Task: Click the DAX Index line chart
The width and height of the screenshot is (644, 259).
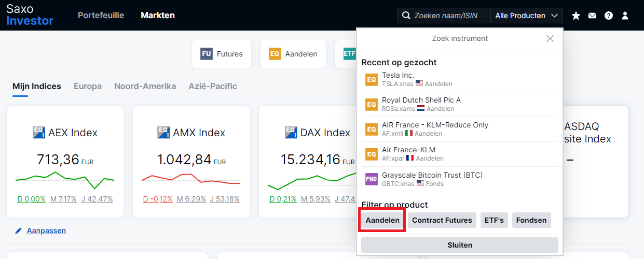Action: click(311, 181)
